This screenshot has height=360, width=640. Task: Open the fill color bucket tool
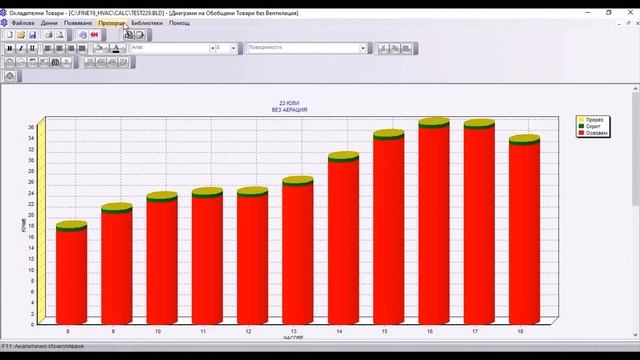point(100,49)
